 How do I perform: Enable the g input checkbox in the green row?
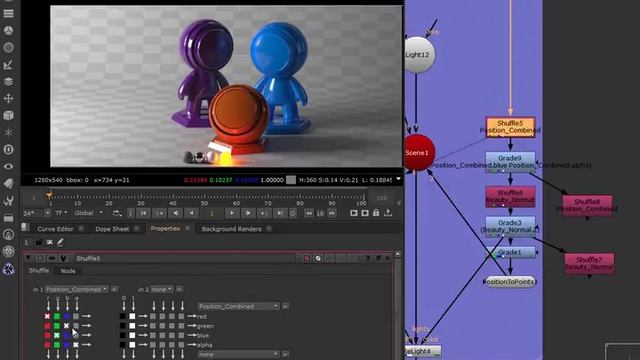pyautogui.click(x=57, y=326)
